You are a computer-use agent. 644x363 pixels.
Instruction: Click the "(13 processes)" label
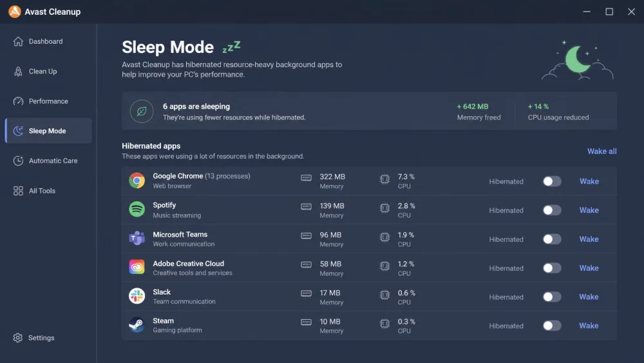[x=227, y=176]
